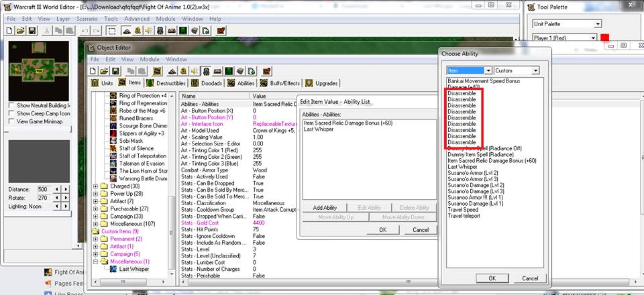644x295 pixels.
Task: Open Terrain Editor from World Editor toolbar
Action: coord(127,30)
